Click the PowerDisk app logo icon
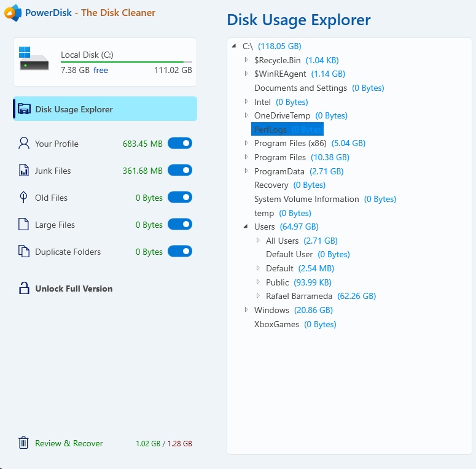Screen dimensions: 476x469 click(13, 13)
